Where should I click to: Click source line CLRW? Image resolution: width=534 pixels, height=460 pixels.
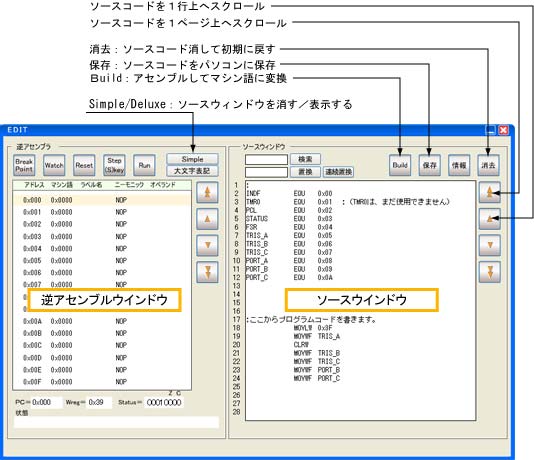(x=301, y=345)
